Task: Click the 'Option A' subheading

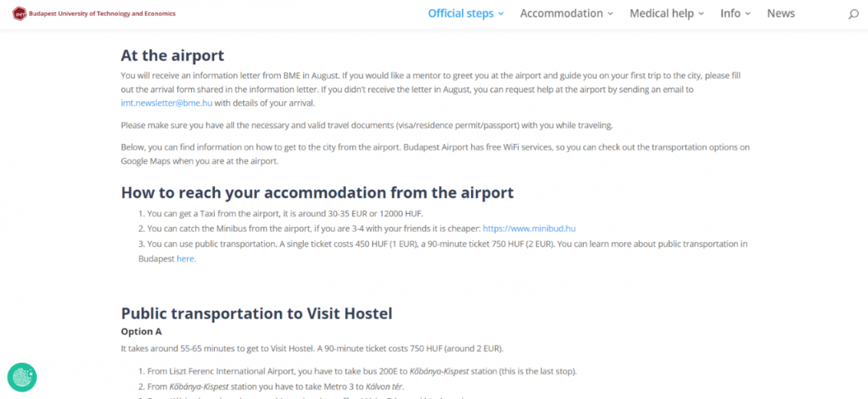Action: pyautogui.click(x=142, y=332)
